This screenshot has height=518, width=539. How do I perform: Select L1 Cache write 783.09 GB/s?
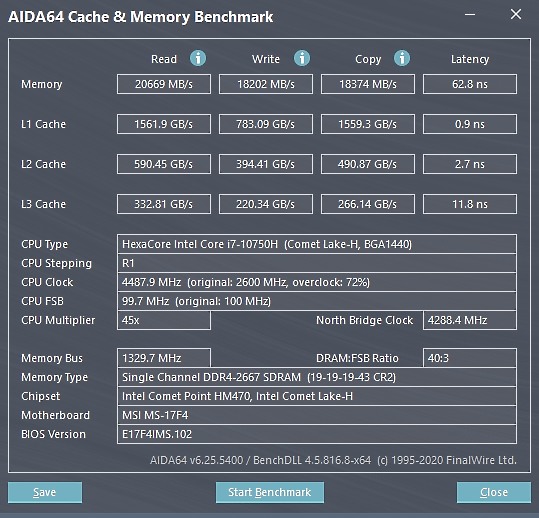[266, 124]
